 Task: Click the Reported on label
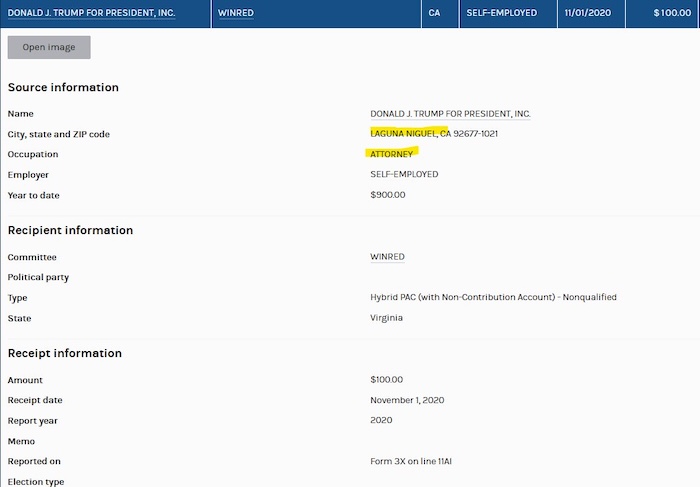(34, 461)
